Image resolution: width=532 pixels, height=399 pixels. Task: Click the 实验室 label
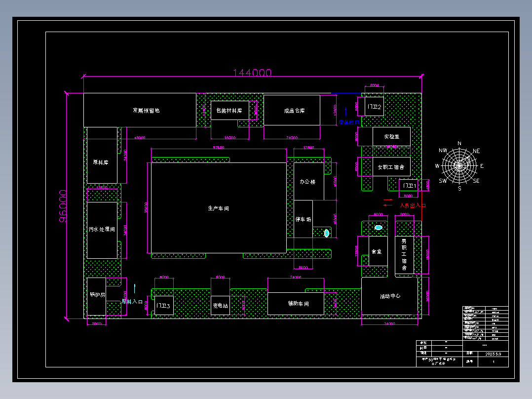click(x=391, y=136)
